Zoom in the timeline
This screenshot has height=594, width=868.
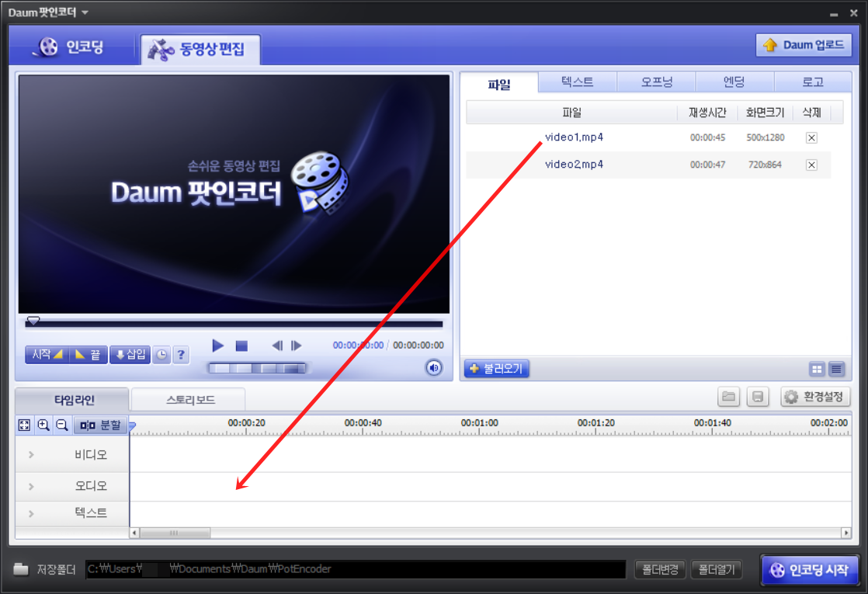click(43, 426)
